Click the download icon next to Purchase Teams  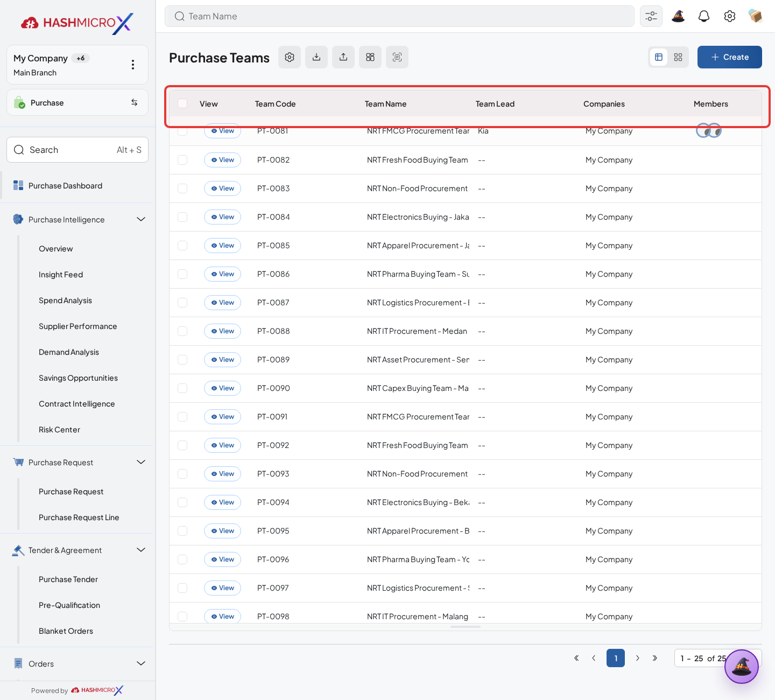point(316,57)
